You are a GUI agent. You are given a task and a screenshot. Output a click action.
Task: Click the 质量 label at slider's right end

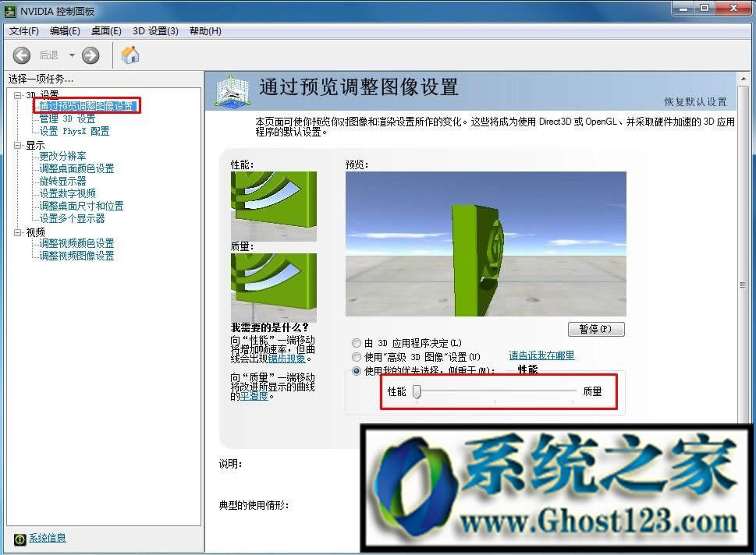[593, 391]
